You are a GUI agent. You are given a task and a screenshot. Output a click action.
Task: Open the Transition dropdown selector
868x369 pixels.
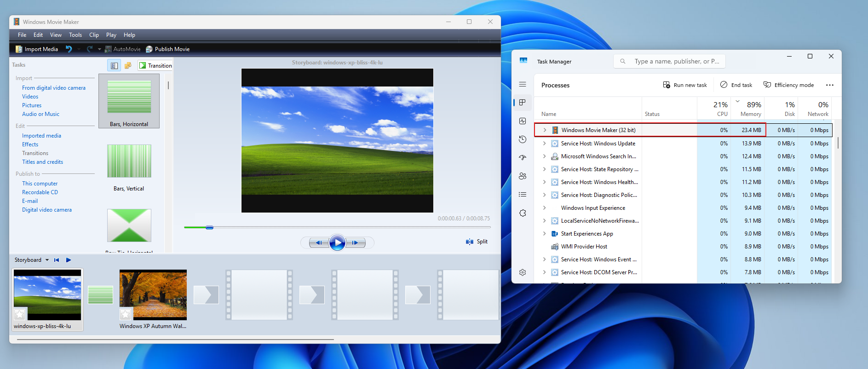pyautogui.click(x=155, y=65)
